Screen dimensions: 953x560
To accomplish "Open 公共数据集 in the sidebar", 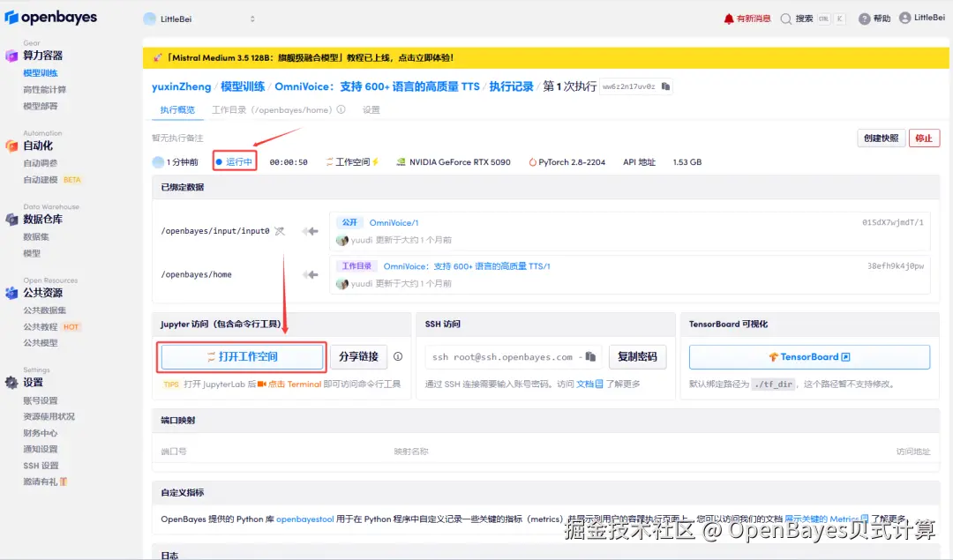I will click(x=44, y=310).
